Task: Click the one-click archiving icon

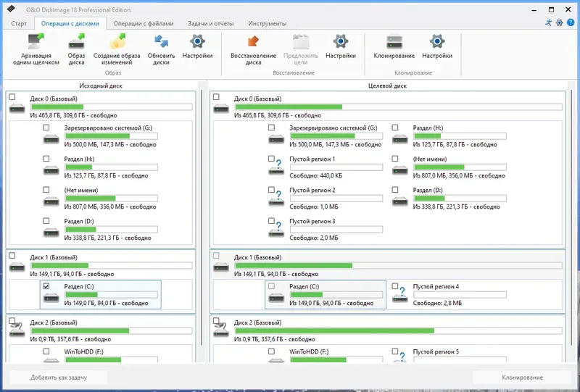Action: pyautogui.click(x=36, y=41)
